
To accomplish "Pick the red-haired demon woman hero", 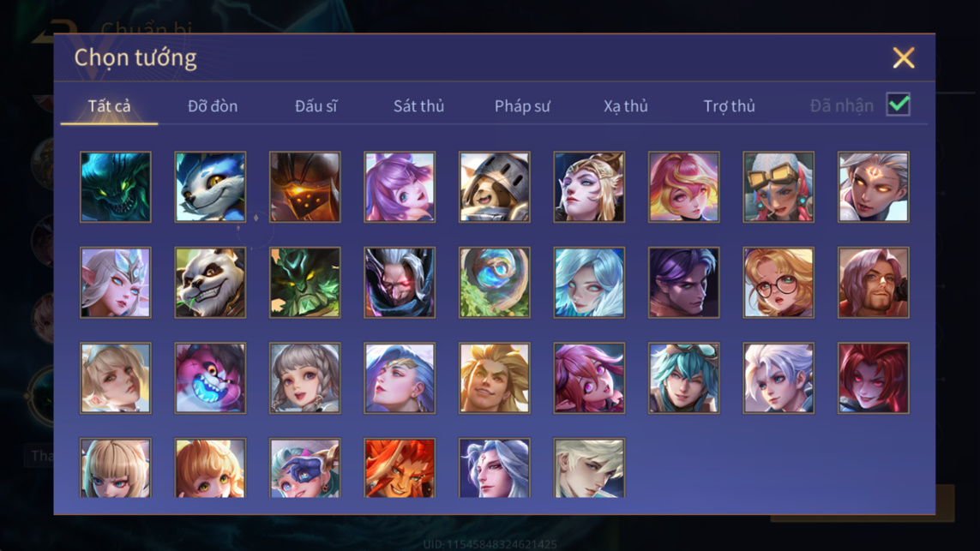I will 873,378.
